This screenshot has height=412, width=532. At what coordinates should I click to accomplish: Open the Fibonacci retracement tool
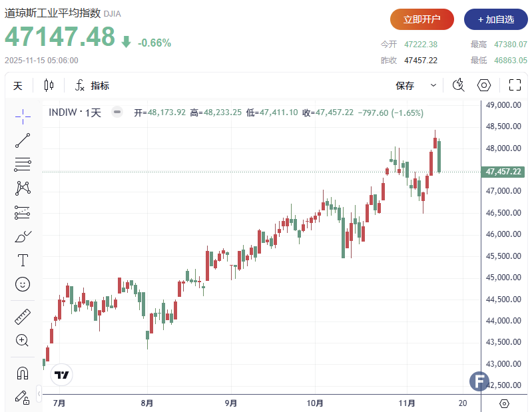click(23, 164)
